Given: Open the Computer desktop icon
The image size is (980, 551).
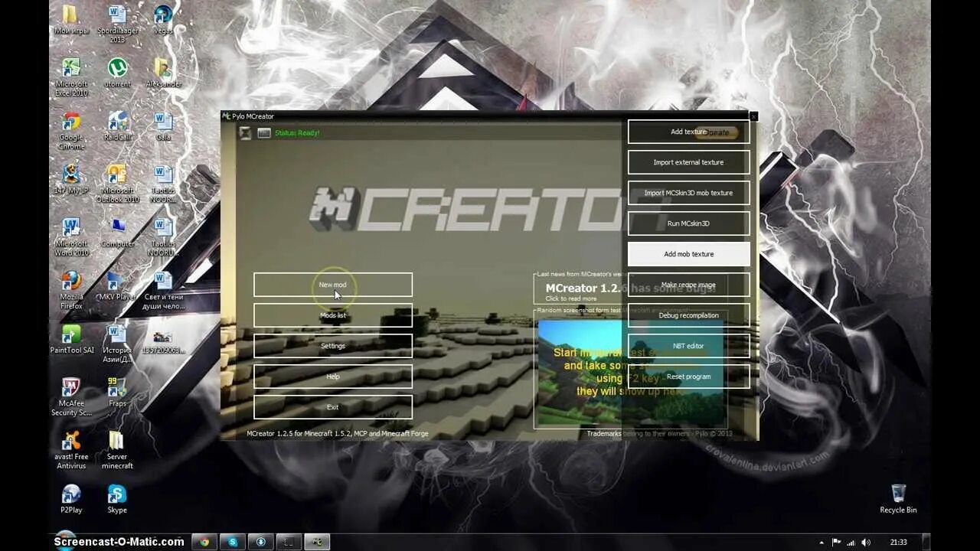Looking at the screenshot, I should pos(117,233).
